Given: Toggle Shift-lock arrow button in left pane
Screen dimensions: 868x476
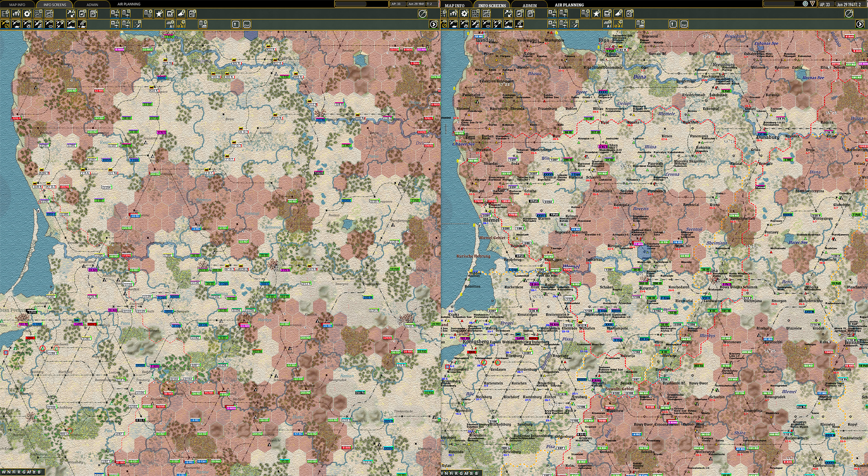Looking at the screenshot, I should click(236, 24).
